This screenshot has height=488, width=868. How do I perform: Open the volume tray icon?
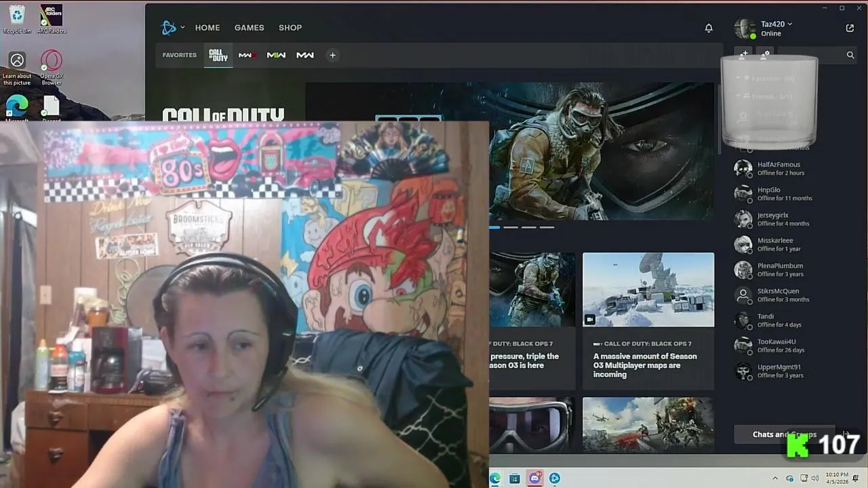[x=815, y=479]
